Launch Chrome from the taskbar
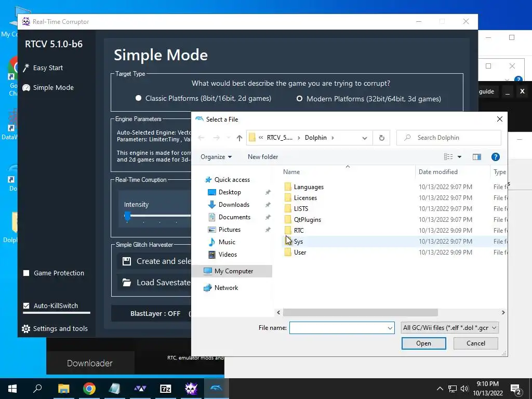 [89, 389]
